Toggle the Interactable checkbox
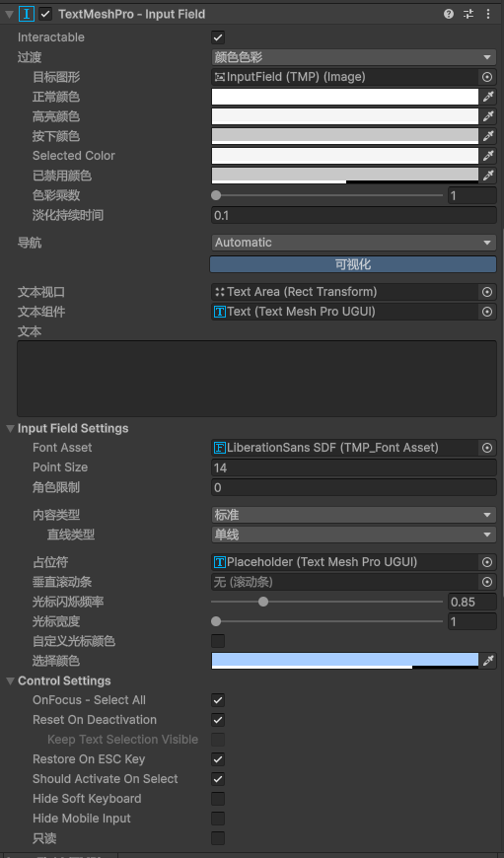Viewport: 504px width, 858px height. point(218,37)
